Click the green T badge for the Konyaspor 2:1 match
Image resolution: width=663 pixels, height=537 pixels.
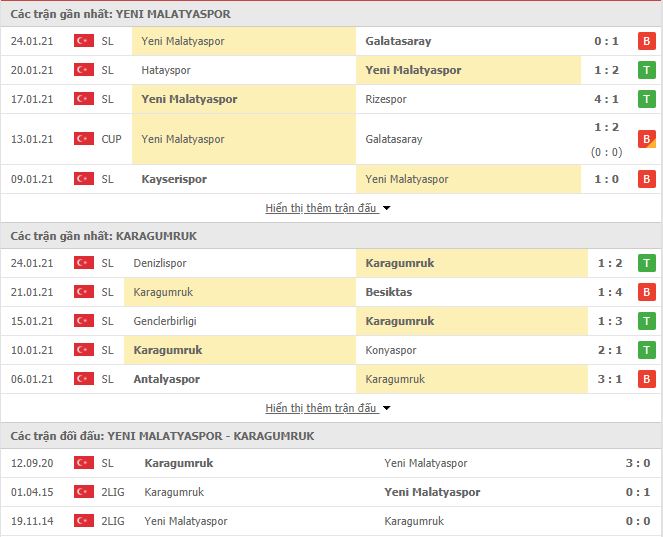647,350
